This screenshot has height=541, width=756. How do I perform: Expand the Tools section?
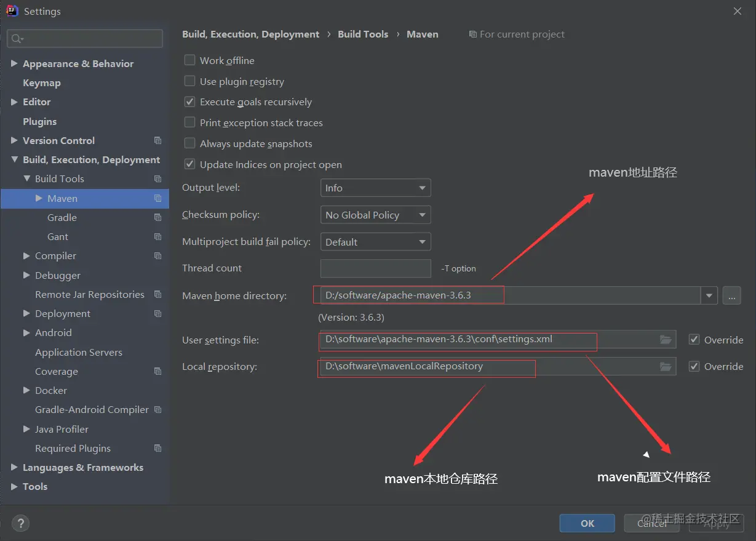click(x=14, y=486)
